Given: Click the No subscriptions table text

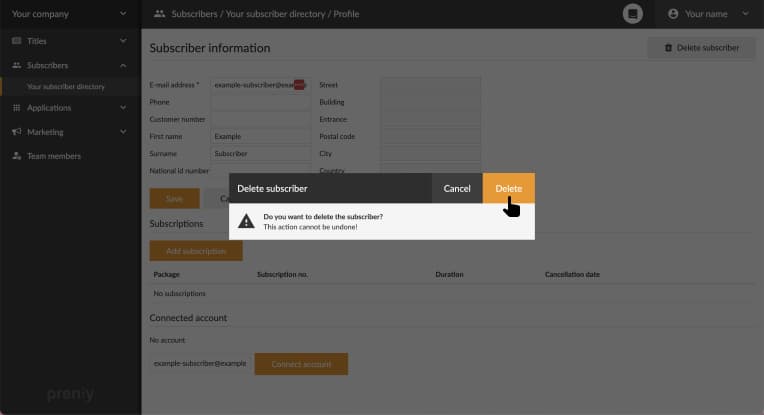Looking at the screenshot, I should pos(179,294).
